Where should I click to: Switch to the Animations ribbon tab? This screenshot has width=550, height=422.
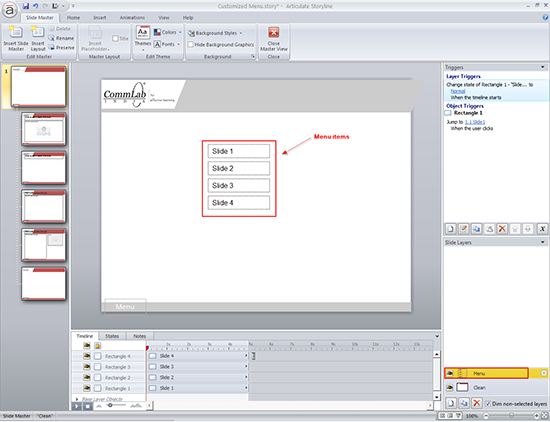click(x=132, y=18)
